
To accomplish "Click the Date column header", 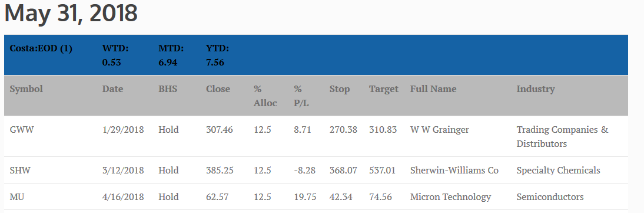I will (112, 89).
